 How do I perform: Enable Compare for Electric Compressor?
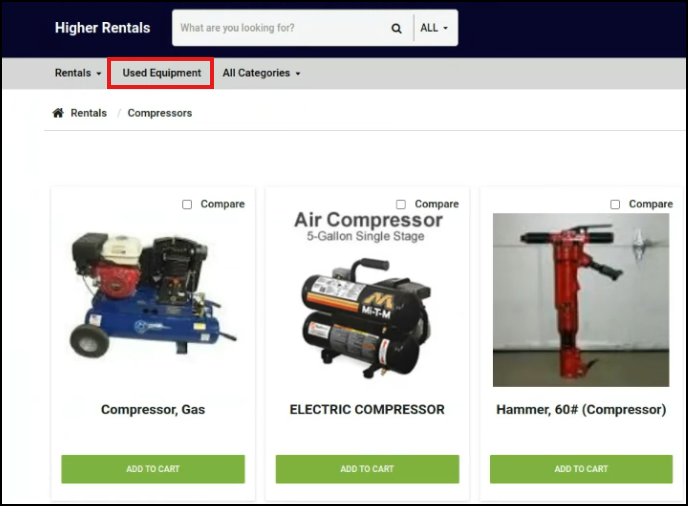point(401,204)
